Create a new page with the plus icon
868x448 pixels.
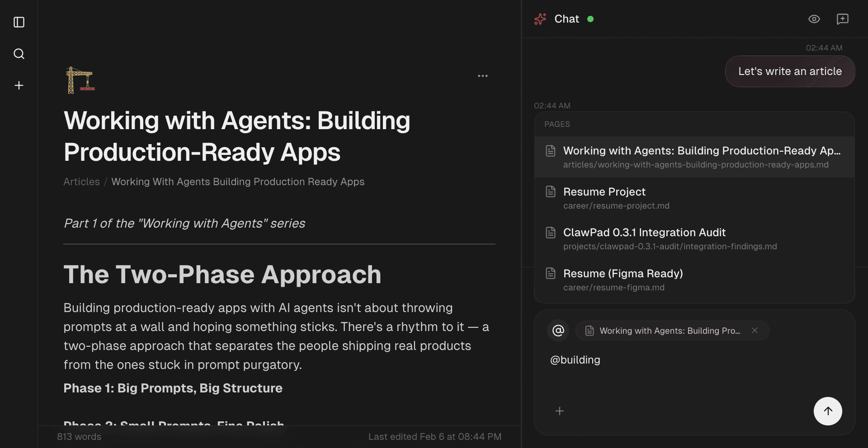coord(19,85)
